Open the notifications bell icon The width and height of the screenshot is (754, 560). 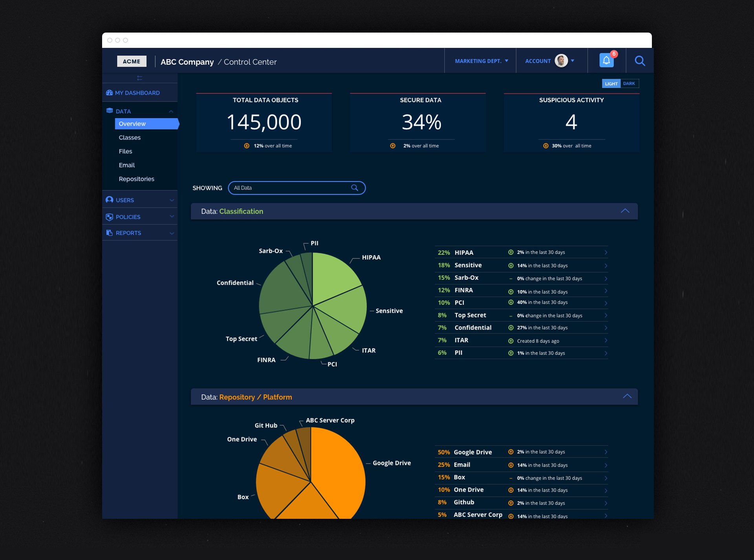coord(606,60)
